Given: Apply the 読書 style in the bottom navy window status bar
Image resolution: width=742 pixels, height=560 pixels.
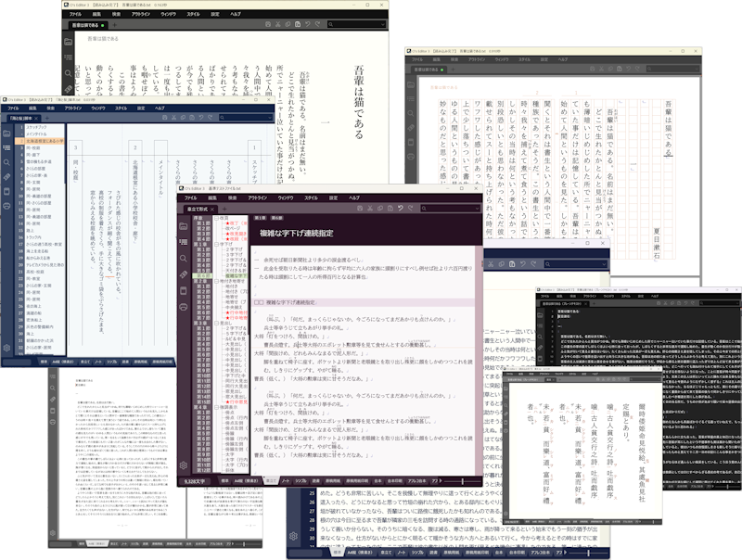Looking at the screenshot, I should (433, 553).
